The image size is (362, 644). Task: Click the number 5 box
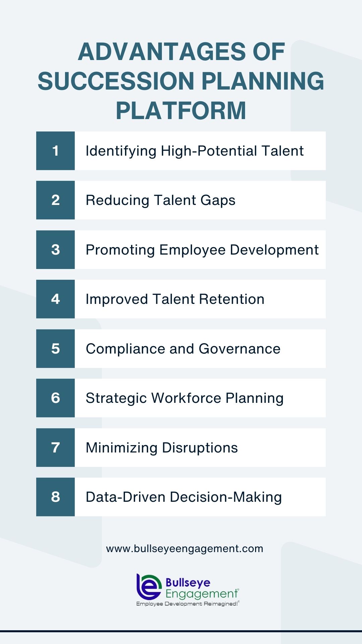55,348
